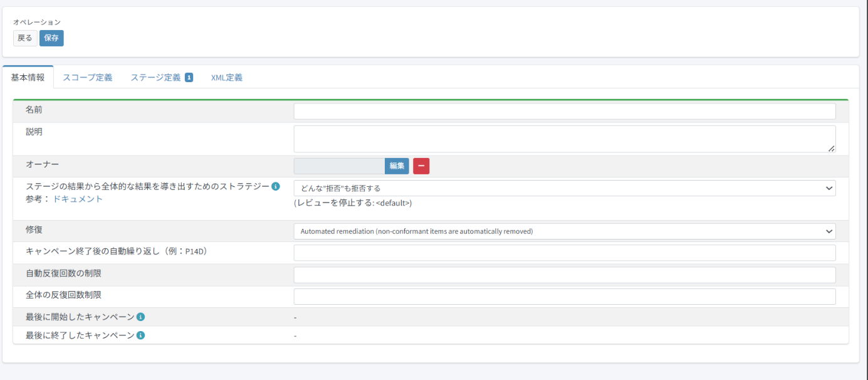Click the badge number on ステージ定義 tab

(x=189, y=78)
